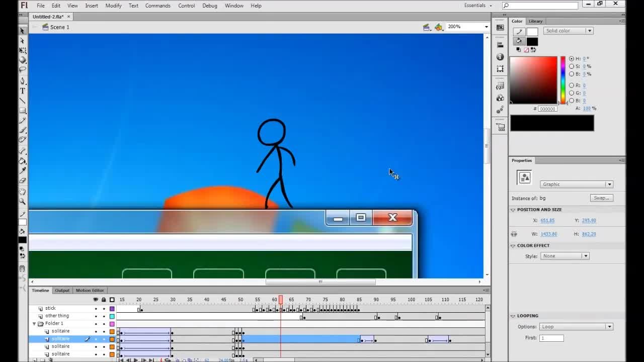This screenshot has width=644, height=362.
Task: Choose the Zoom magnifier tool
Action: pyautogui.click(x=23, y=201)
